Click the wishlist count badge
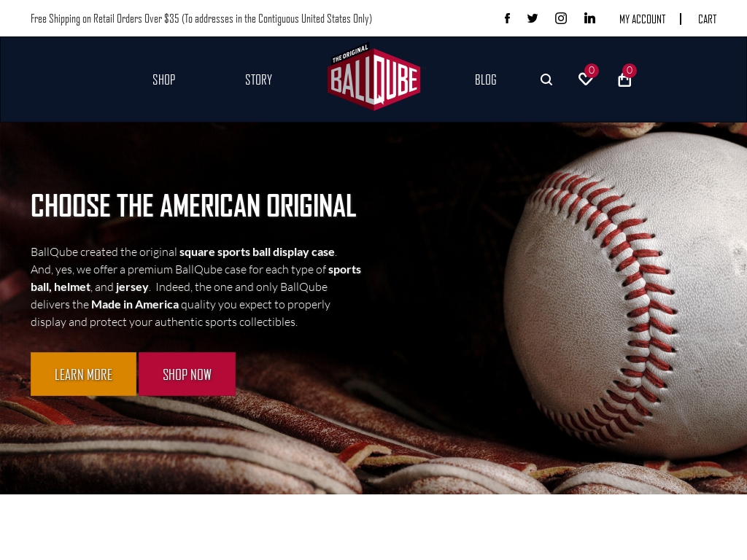The width and height of the screenshot is (747, 560). [x=591, y=71]
